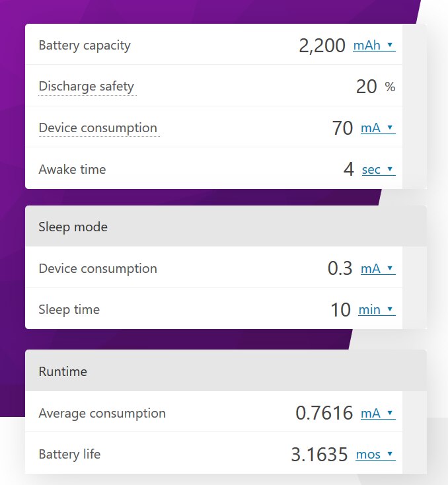Edit the Discharge safety value field
Image resolution: width=448 pixels, height=485 pixels.
tap(366, 87)
